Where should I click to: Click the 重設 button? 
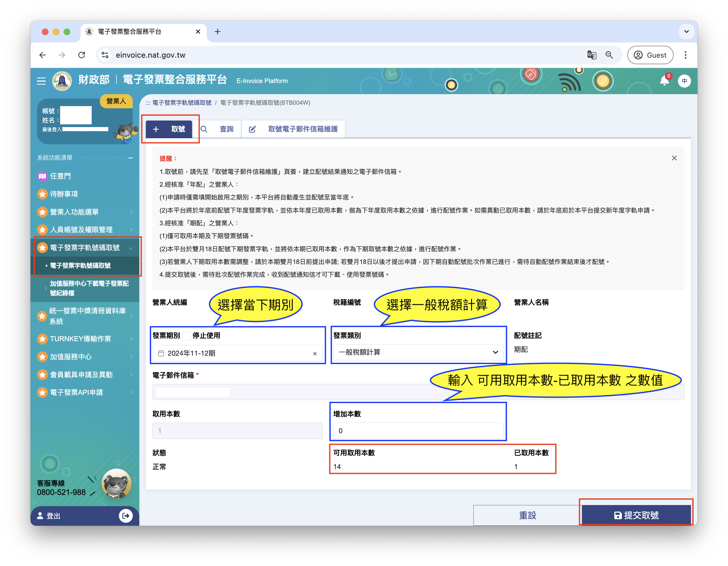click(x=527, y=515)
